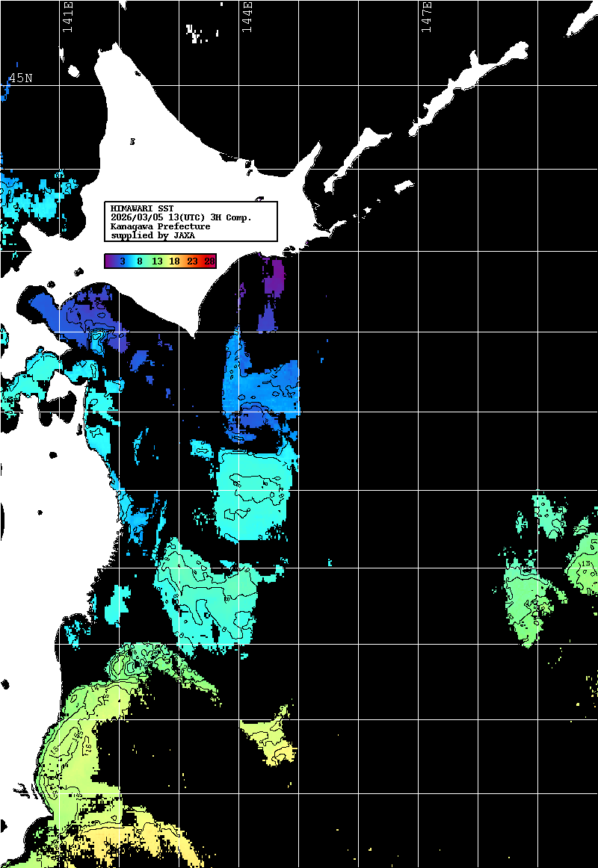Image resolution: width=598 pixels, height=868 pixels.
Task: Click the 18 value on the color scale
Action: pos(174,261)
